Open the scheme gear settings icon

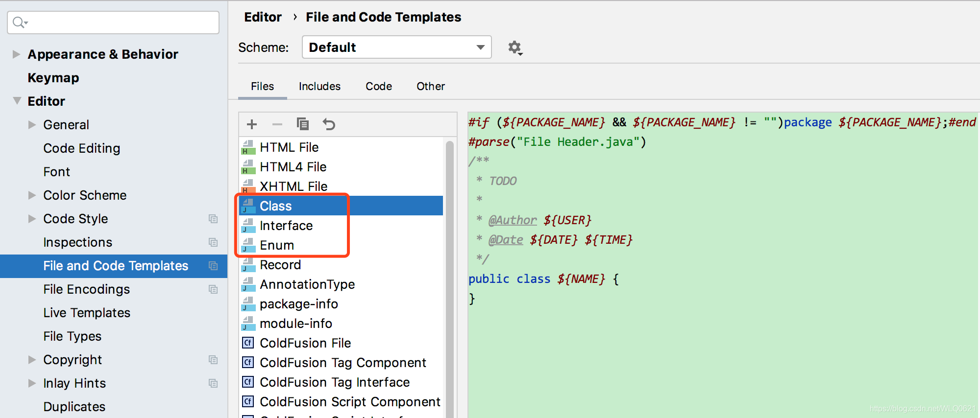tap(514, 47)
